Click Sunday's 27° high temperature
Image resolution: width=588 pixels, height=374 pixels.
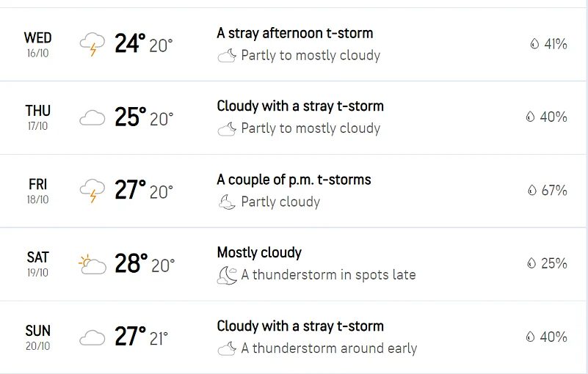pos(130,337)
